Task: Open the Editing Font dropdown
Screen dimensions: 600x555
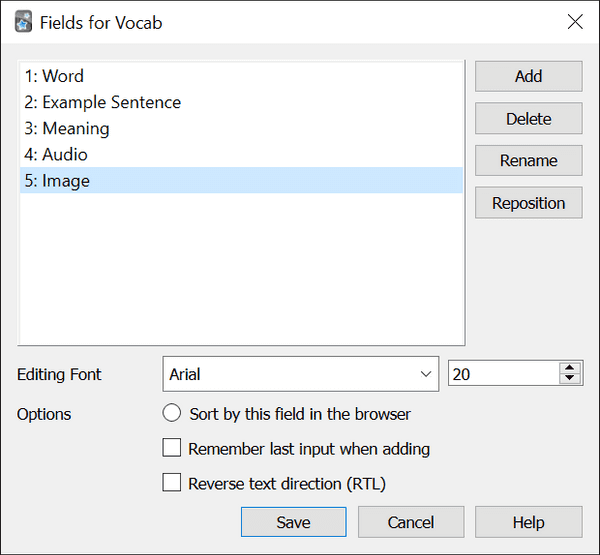Action: click(300, 374)
